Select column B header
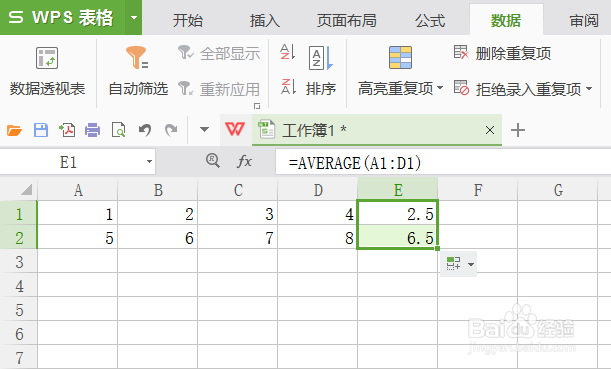This screenshot has width=611, height=369. point(158,190)
